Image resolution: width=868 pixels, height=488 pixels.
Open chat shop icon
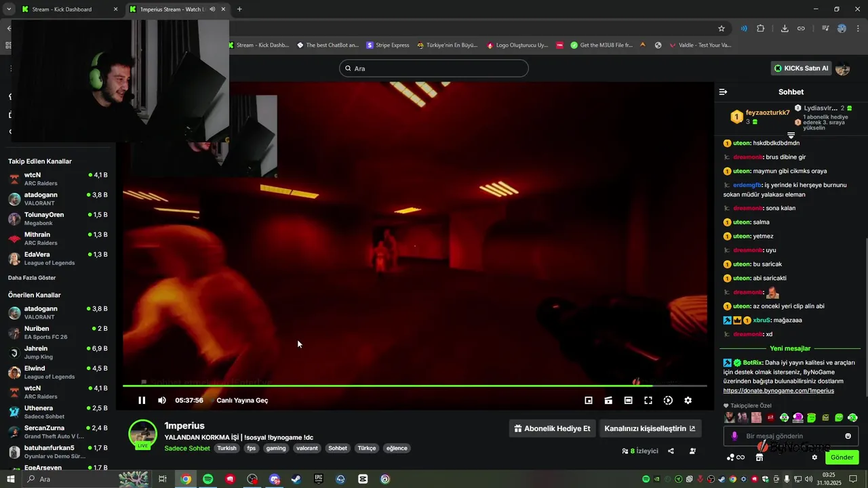[x=759, y=457]
